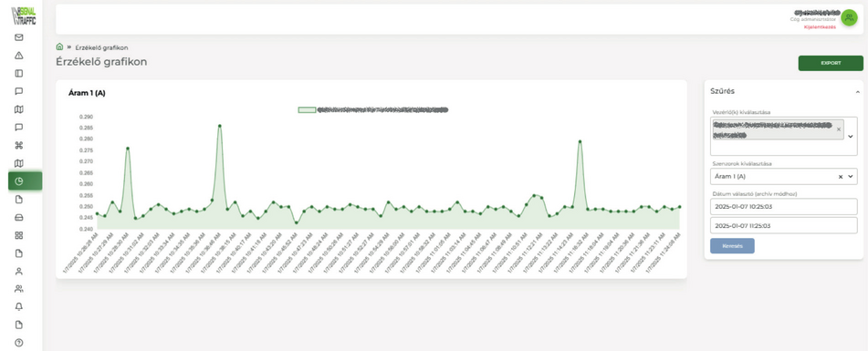Open the multiple users group icon
Screen dimensions: 868x351
coord(19,288)
